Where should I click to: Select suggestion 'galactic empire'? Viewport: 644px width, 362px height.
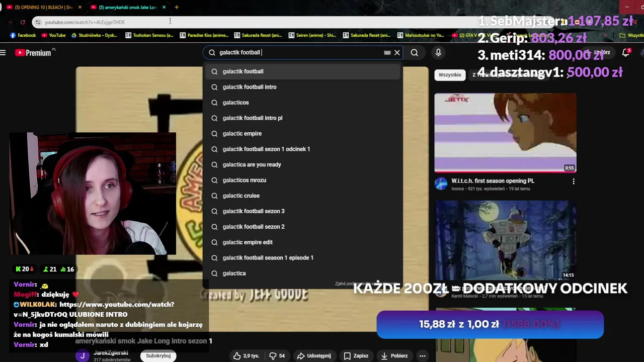coord(302,133)
